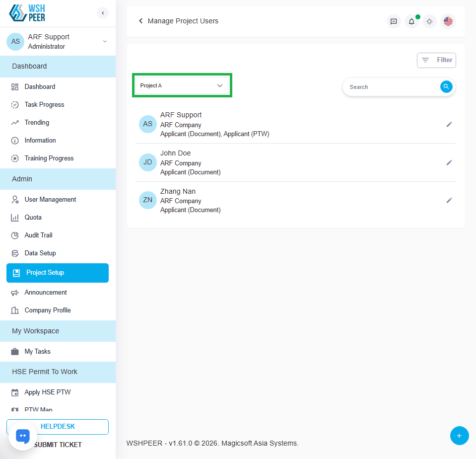Click the notification bell icon
The image size is (476, 459).
(411, 21)
